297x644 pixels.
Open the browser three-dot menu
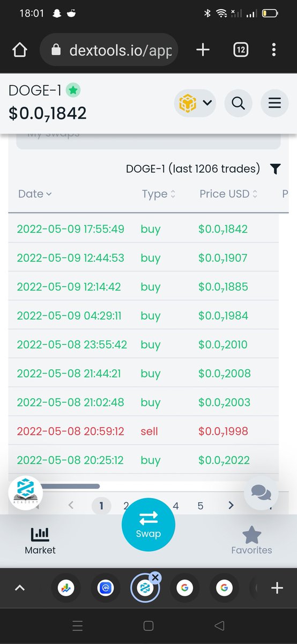(x=274, y=50)
